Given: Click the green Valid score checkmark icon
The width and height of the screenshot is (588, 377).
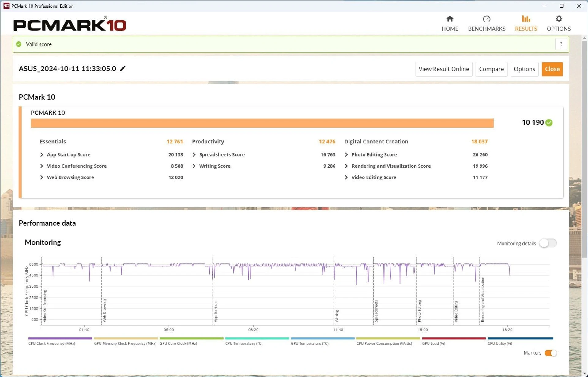Looking at the screenshot, I should [x=19, y=44].
